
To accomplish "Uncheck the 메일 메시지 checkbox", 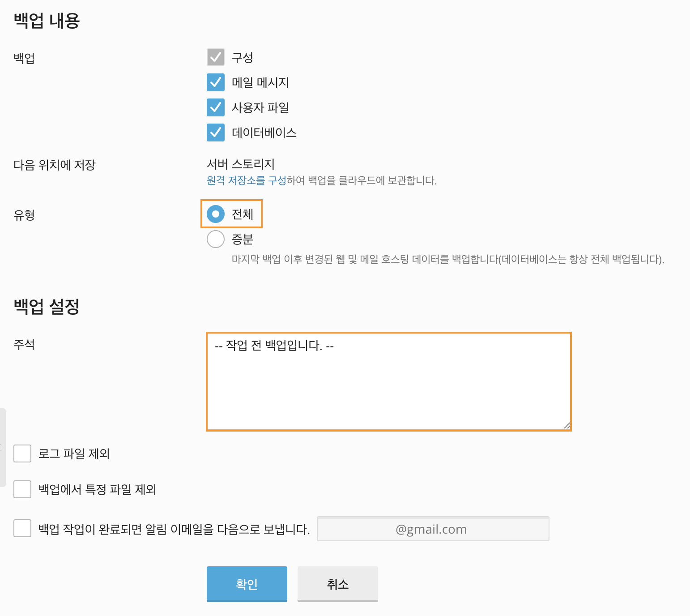I will [216, 82].
